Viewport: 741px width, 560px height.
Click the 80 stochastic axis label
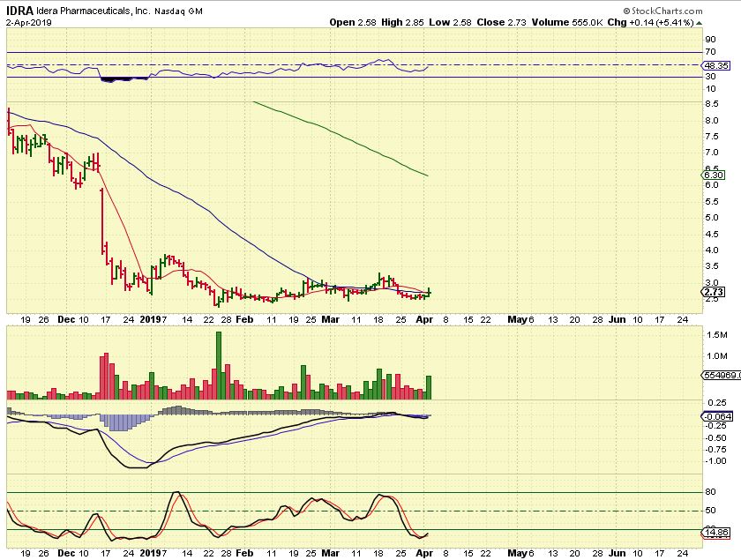click(x=710, y=491)
